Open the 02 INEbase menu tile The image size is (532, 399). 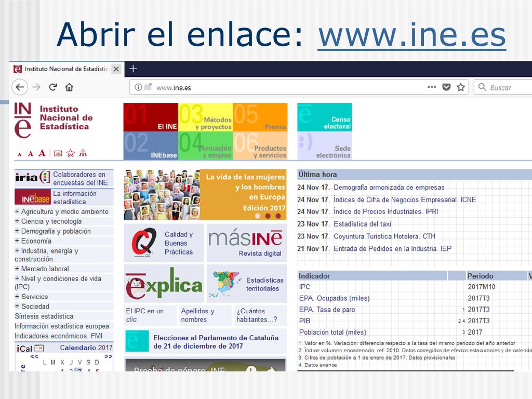(151, 145)
